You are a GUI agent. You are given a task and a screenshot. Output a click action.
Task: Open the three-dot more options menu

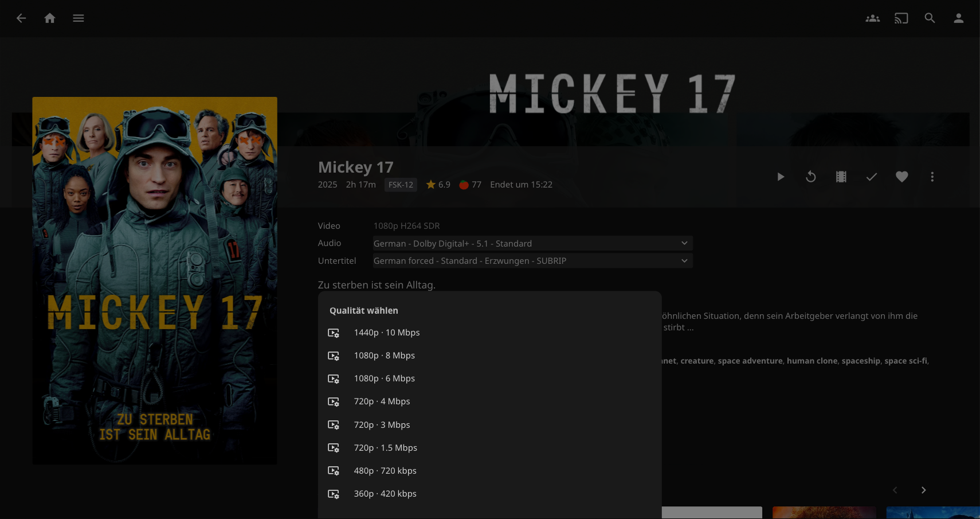point(932,177)
